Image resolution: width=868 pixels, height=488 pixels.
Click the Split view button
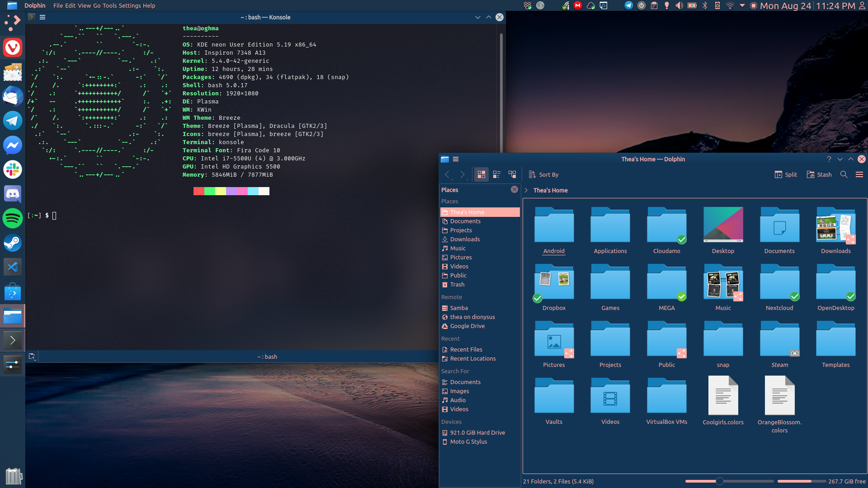pyautogui.click(x=786, y=174)
